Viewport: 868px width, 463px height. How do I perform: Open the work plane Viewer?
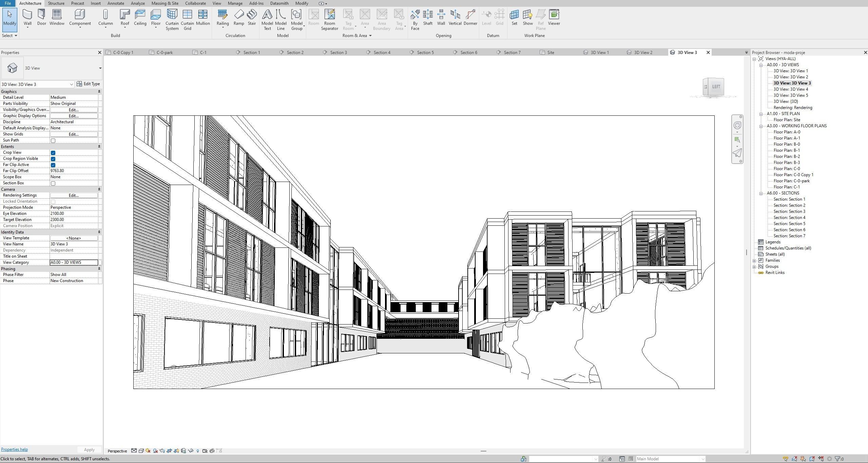click(x=554, y=17)
